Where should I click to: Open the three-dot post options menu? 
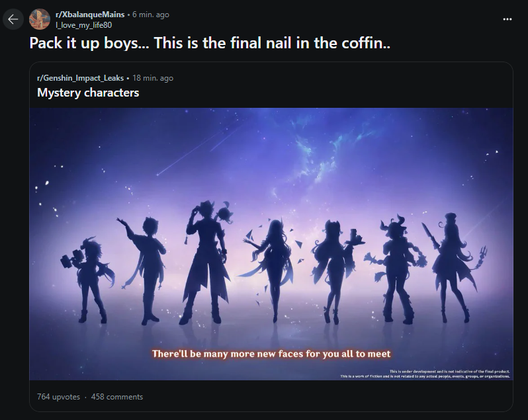point(507,19)
